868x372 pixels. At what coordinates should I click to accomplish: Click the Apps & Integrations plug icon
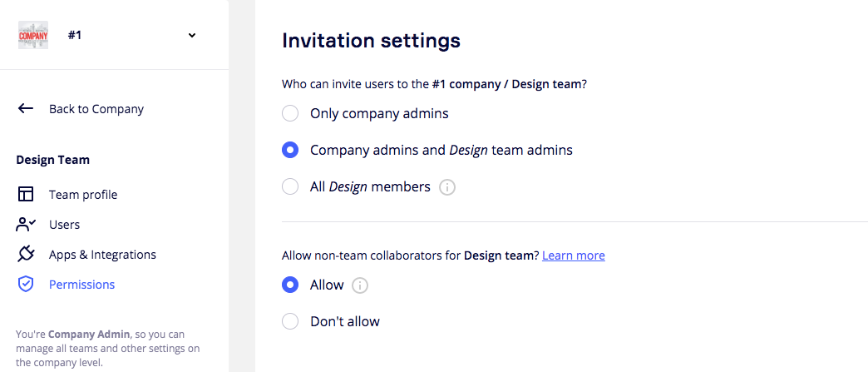point(26,255)
